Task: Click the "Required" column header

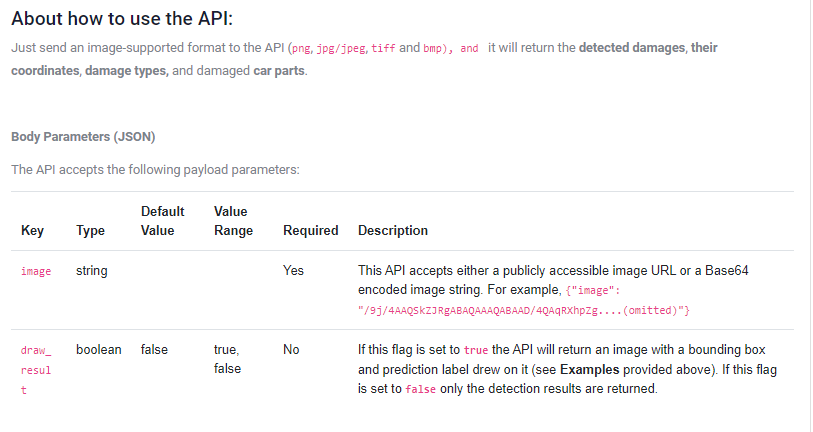Action: click(310, 231)
